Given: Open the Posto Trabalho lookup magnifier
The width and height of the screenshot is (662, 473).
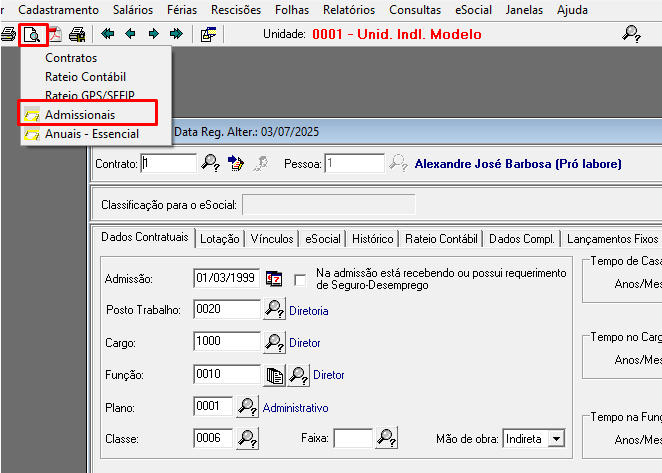Looking at the screenshot, I should click(274, 310).
